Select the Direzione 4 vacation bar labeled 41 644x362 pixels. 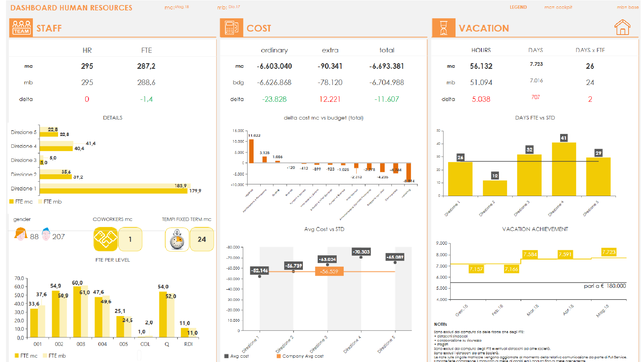tap(564, 169)
